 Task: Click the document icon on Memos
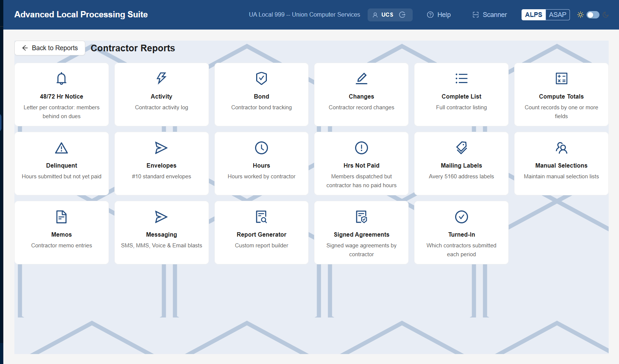pyautogui.click(x=61, y=217)
